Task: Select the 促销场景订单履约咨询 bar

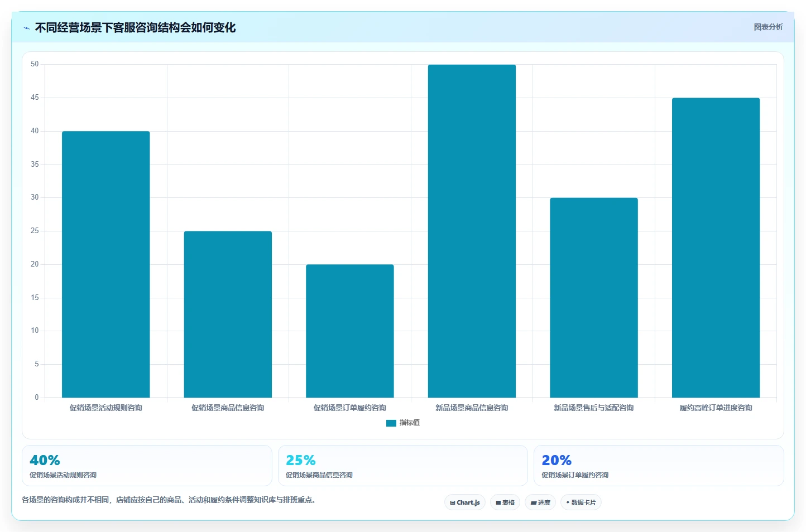Action: point(350,331)
